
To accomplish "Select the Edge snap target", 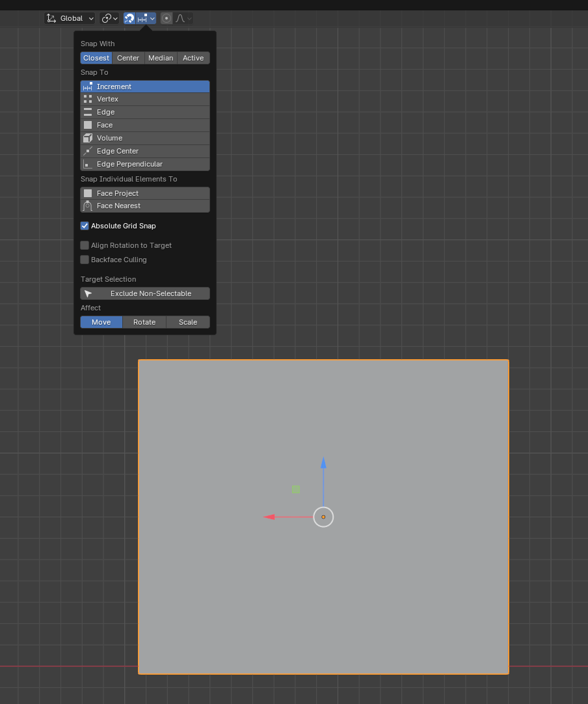I will tap(144, 112).
